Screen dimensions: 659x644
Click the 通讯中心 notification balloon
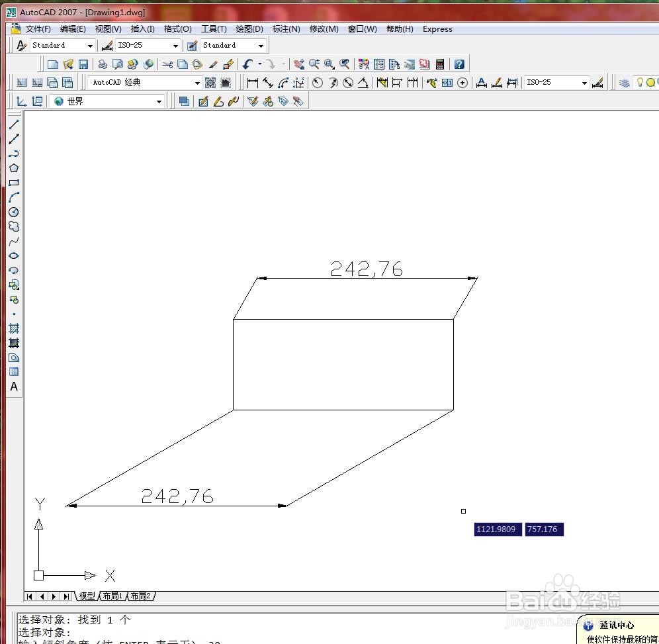(619, 630)
